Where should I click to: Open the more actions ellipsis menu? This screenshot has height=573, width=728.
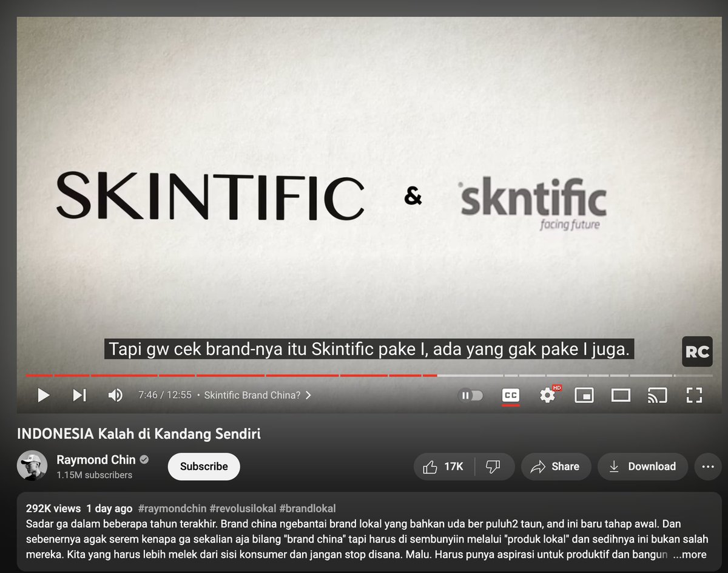[707, 466]
